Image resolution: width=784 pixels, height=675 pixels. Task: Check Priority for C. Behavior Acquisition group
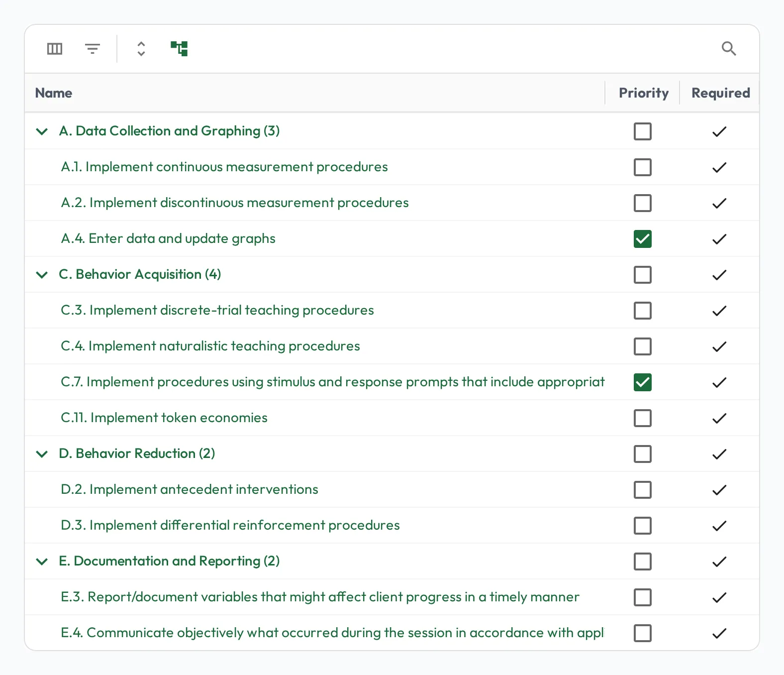[x=643, y=275]
